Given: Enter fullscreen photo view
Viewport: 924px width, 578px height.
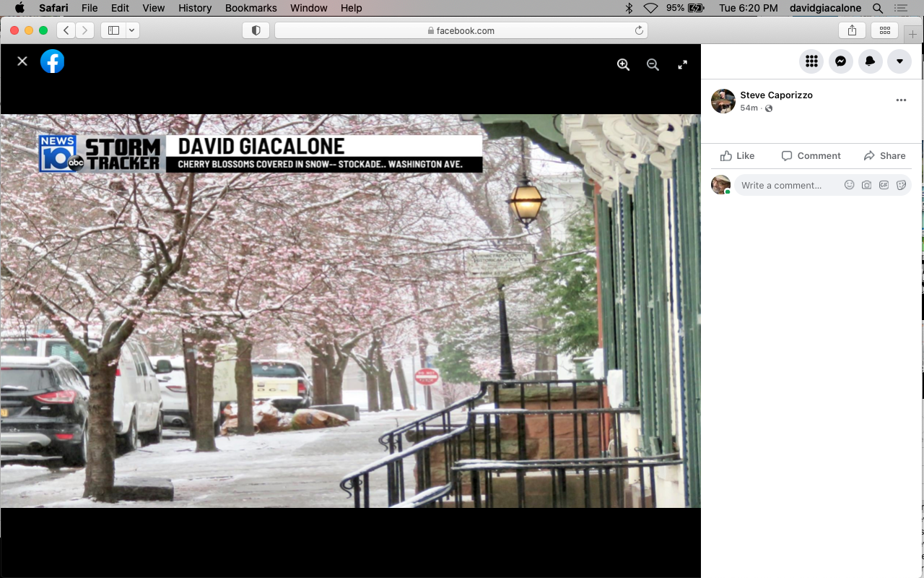Looking at the screenshot, I should click(682, 64).
